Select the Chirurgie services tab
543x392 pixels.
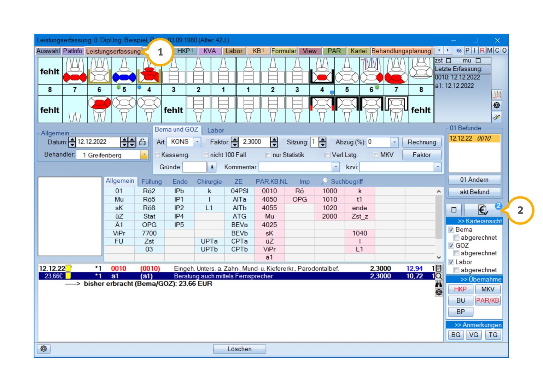(209, 181)
